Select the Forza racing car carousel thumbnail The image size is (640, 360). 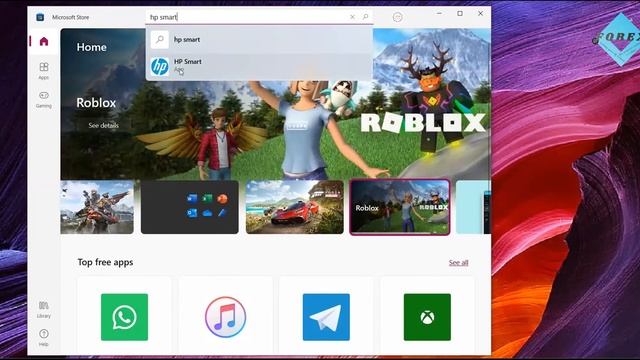pyautogui.click(x=295, y=207)
